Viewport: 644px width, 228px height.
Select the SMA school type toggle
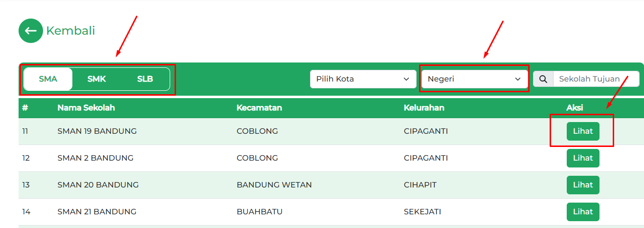click(x=48, y=79)
